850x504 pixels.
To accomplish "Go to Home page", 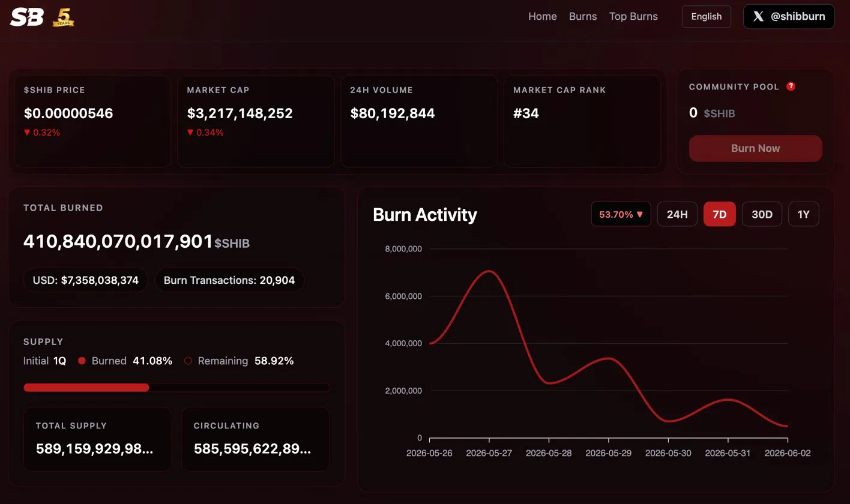I will [543, 17].
